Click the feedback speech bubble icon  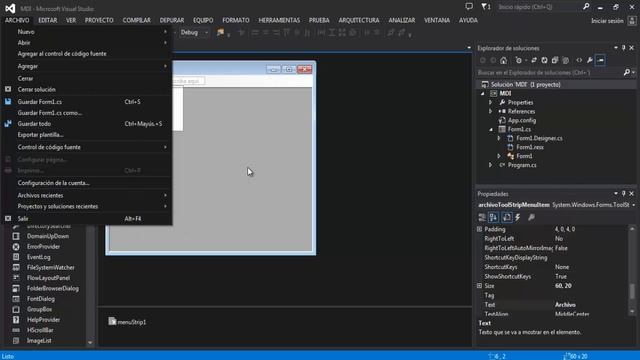pyautogui.click(x=469, y=7)
